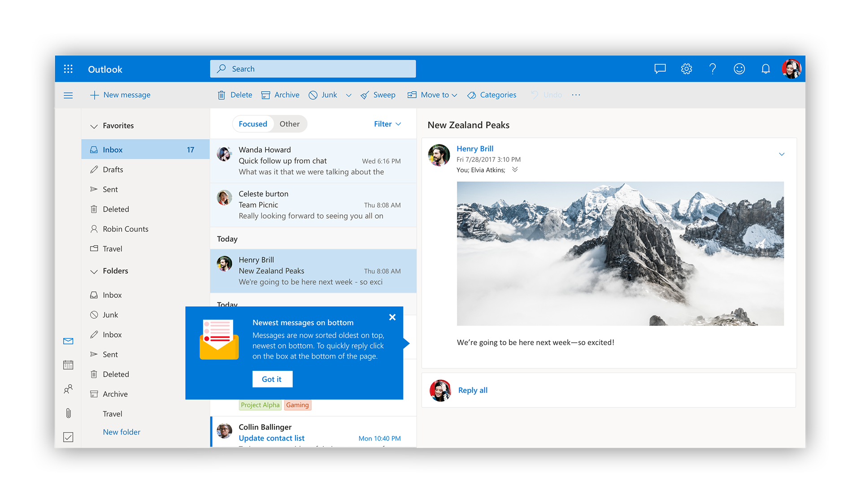This screenshot has height=504, width=861.
Task: Click inside the Search field
Action: pyautogui.click(x=313, y=69)
